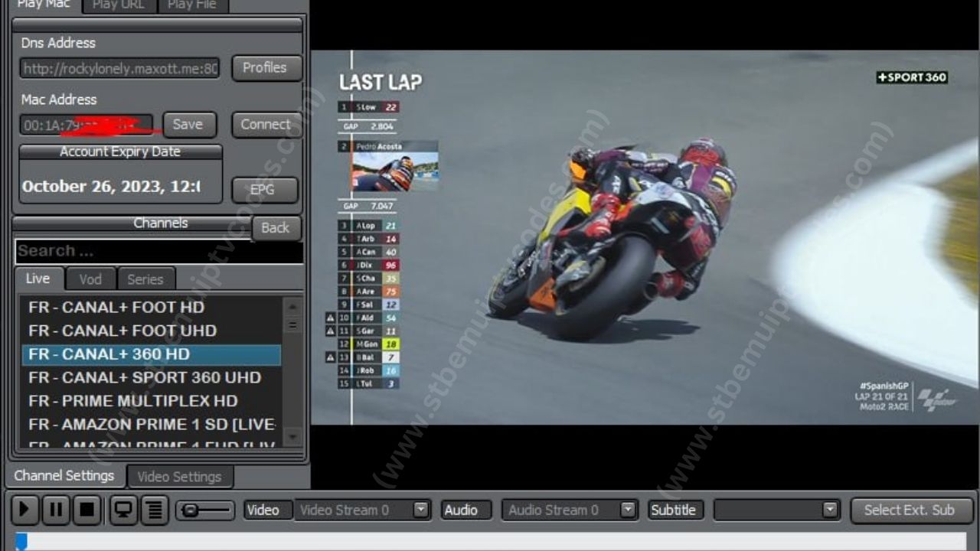Click the Back button
The width and height of the screenshot is (980, 551).
tap(276, 228)
